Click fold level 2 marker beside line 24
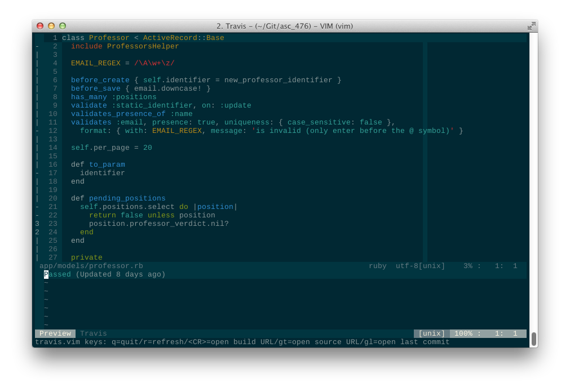This screenshot has height=392, width=570. pos(37,232)
